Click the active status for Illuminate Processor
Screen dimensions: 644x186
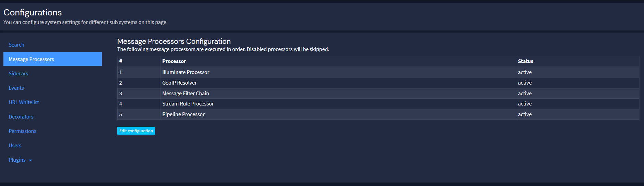click(x=525, y=72)
